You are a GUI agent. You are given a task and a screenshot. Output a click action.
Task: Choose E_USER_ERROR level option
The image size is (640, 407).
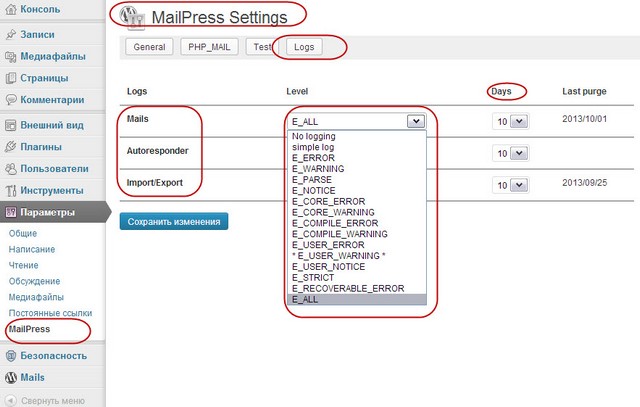pos(357,245)
